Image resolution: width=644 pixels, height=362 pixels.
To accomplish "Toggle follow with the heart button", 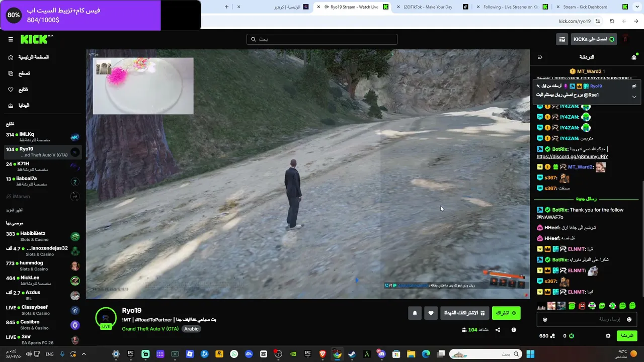I will coord(431,313).
